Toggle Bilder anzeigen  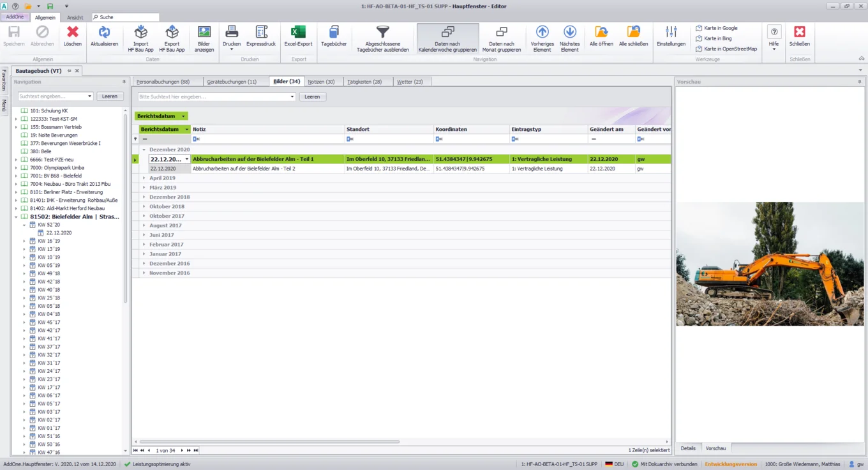point(204,37)
